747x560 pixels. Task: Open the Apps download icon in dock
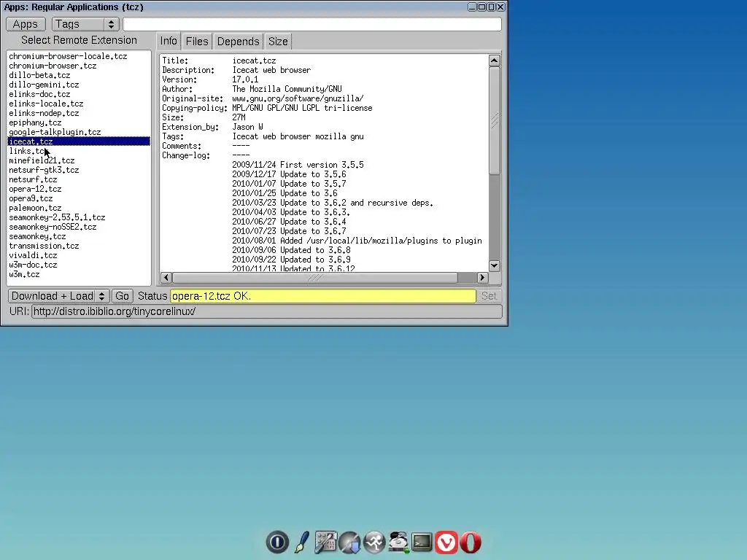point(349,542)
